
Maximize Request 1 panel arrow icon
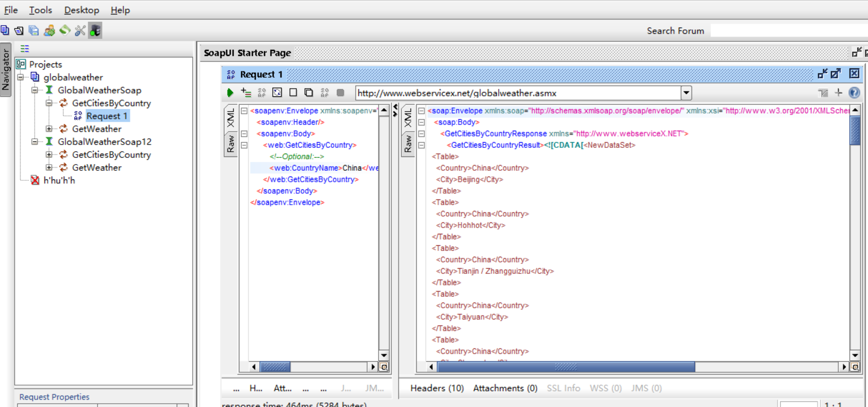(x=836, y=73)
